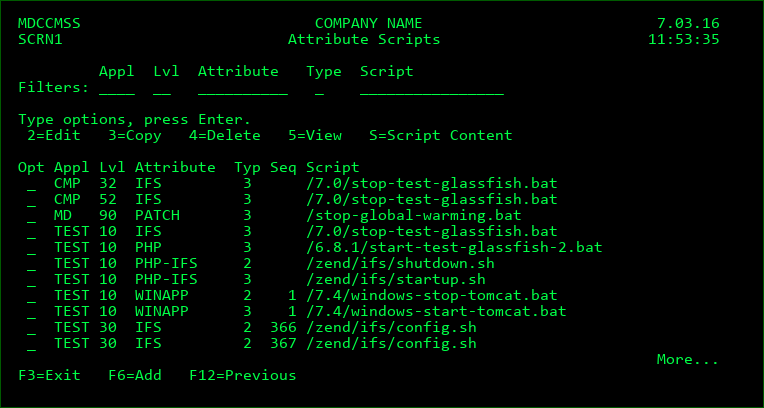Click the More... indicator
764x408 pixels.
pos(688,360)
